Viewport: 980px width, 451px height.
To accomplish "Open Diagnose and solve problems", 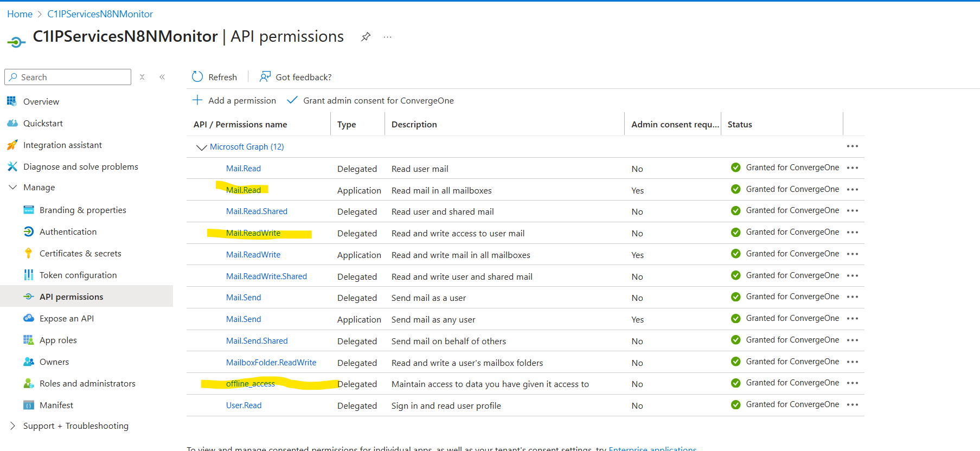I will pos(80,166).
